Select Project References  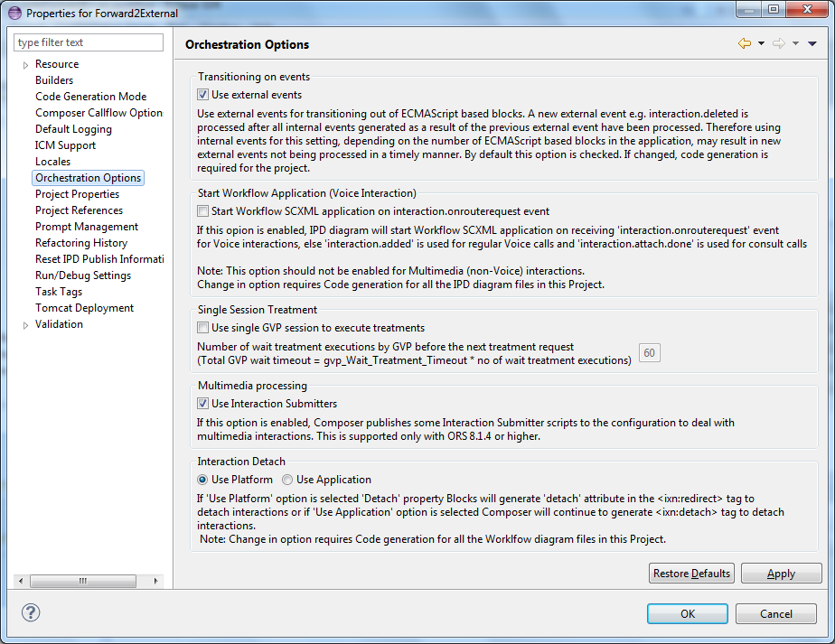coord(79,210)
